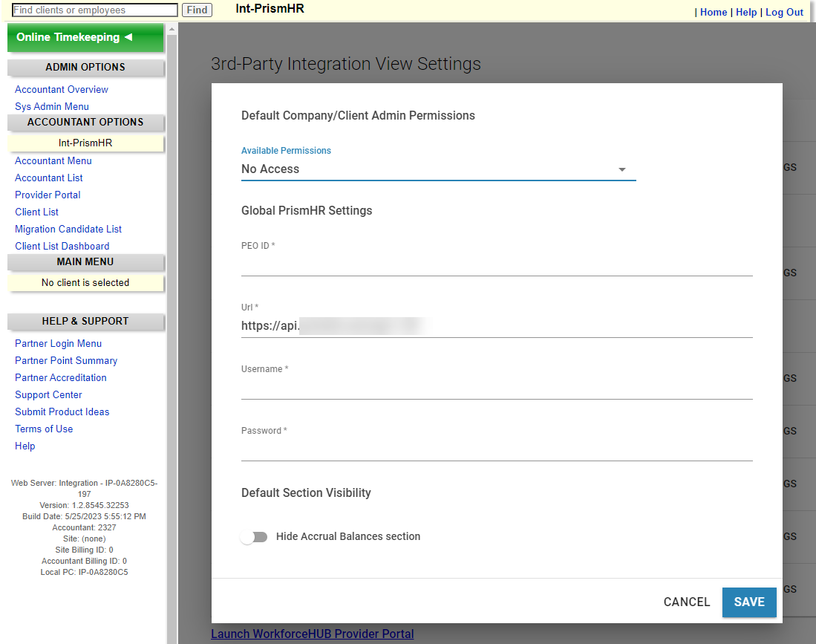Open the Client List Dashboard
Screen dimensions: 816x644
pyautogui.click(x=62, y=246)
